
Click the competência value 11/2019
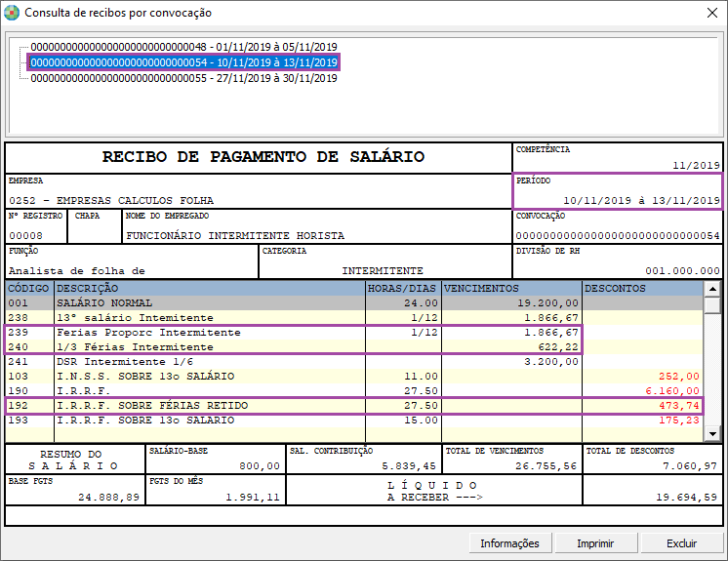pyautogui.click(x=696, y=165)
